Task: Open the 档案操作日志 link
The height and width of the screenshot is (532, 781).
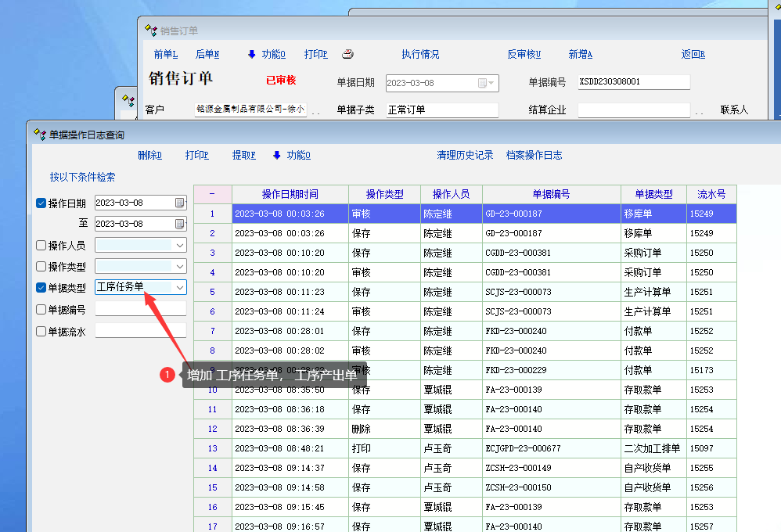Action: tap(534, 155)
